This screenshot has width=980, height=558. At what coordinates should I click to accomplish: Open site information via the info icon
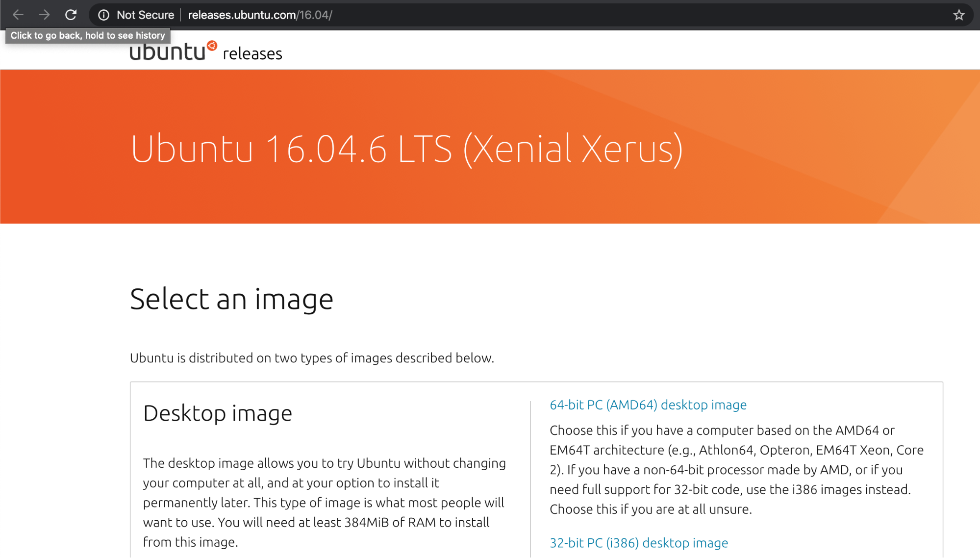coord(103,15)
